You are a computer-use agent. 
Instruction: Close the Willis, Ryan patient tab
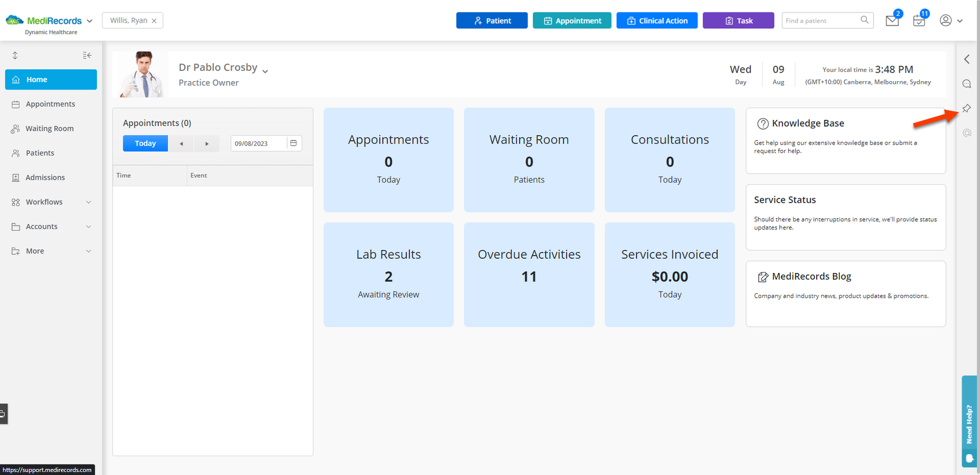[154, 21]
